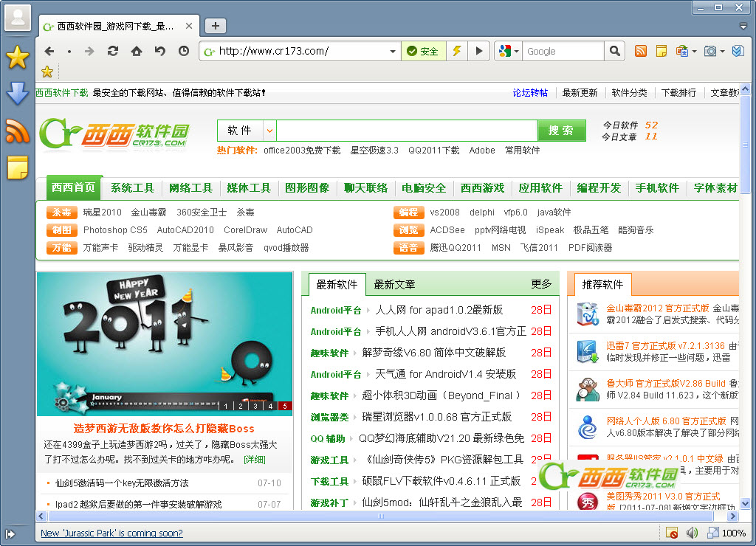Viewport: 756px width, 546px height.
Task: Open the browsing history clock icon
Action: pyautogui.click(x=184, y=51)
